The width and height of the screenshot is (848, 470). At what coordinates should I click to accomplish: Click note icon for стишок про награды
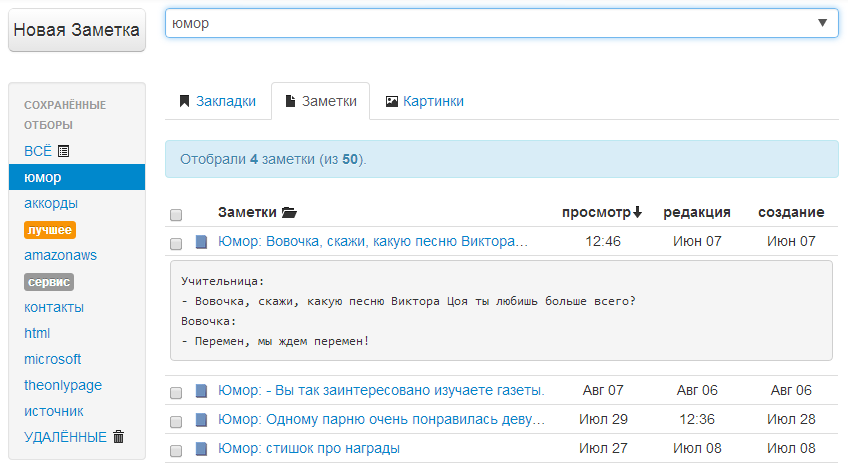pos(201,448)
